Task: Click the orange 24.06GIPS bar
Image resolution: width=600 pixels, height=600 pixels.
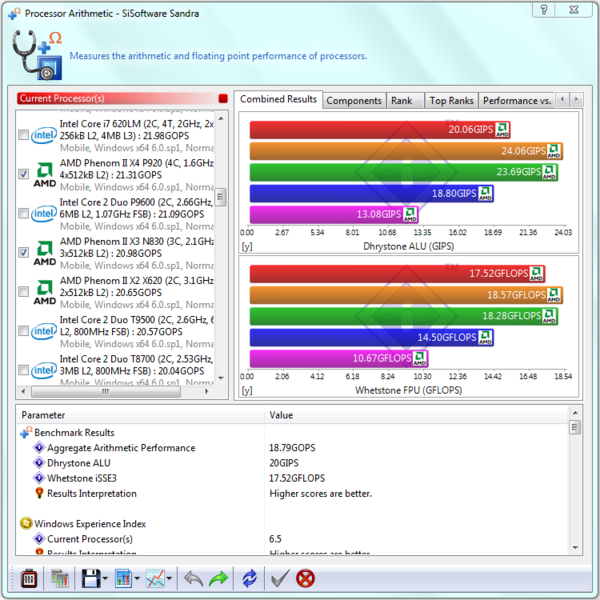Action: (406, 151)
